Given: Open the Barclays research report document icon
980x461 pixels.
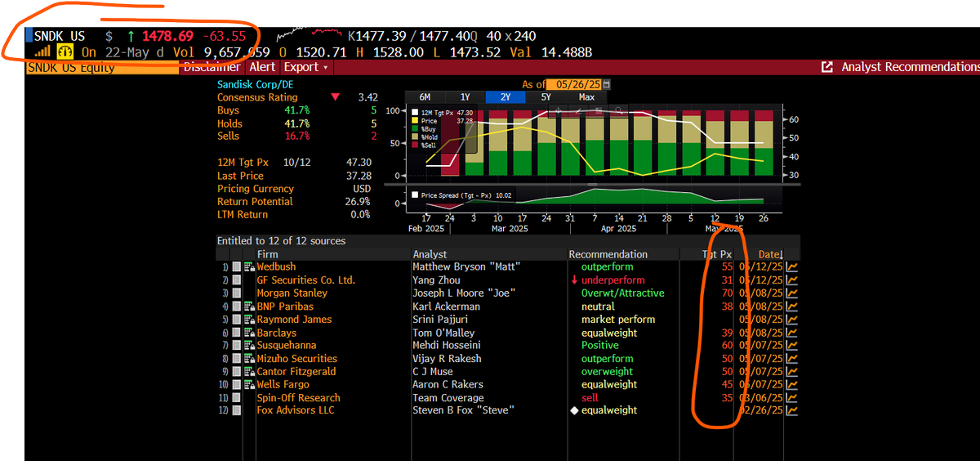Looking at the screenshot, I should click(x=249, y=333).
